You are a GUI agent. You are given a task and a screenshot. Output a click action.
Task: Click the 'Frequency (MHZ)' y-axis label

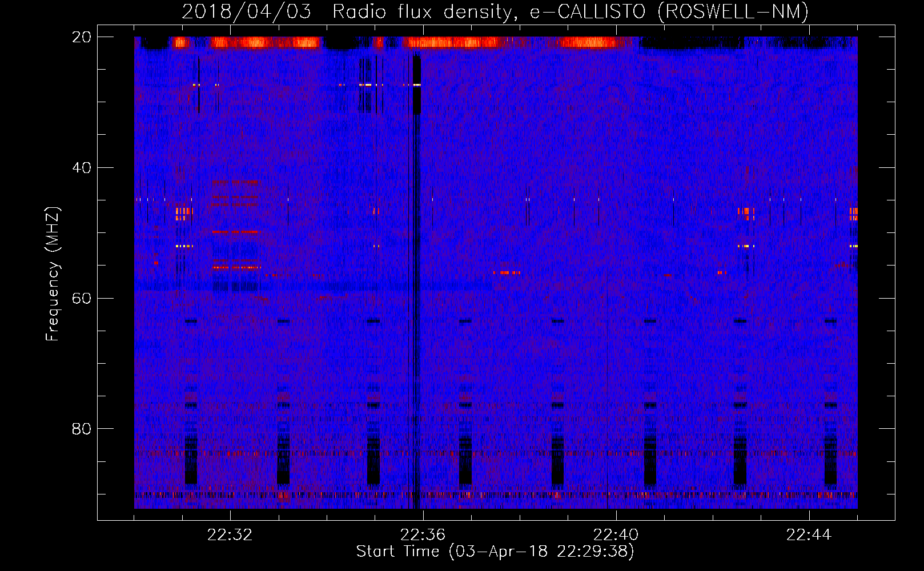tap(53, 274)
